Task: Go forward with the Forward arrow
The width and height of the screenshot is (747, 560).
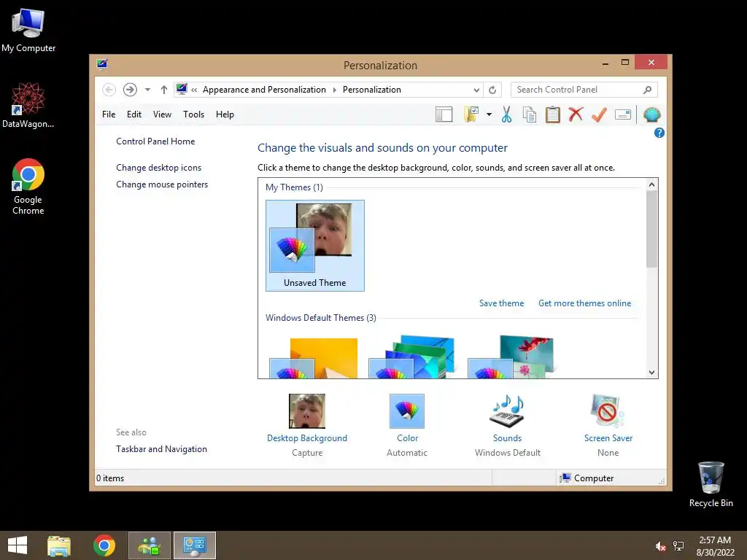Action: (130, 90)
